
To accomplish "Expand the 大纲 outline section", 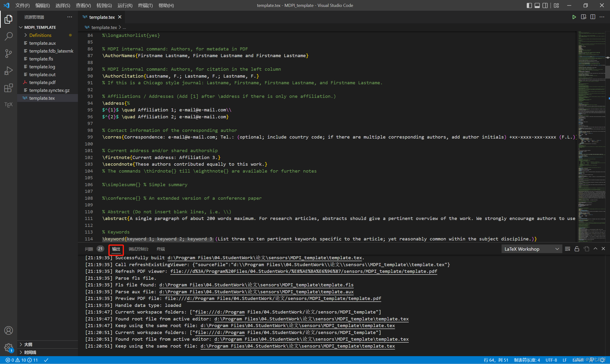I will (x=28, y=344).
